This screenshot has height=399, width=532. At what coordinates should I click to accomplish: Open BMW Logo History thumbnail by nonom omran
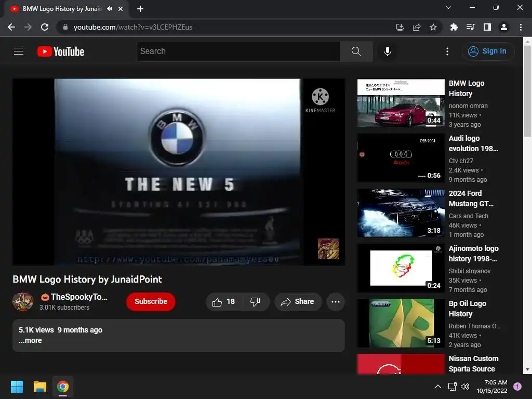pyautogui.click(x=401, y=103)
